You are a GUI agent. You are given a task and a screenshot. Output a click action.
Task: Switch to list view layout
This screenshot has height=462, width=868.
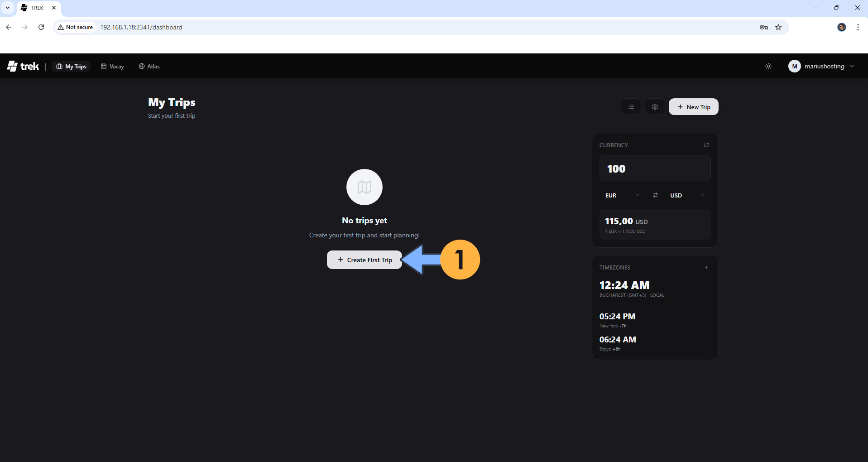[631, 107]
